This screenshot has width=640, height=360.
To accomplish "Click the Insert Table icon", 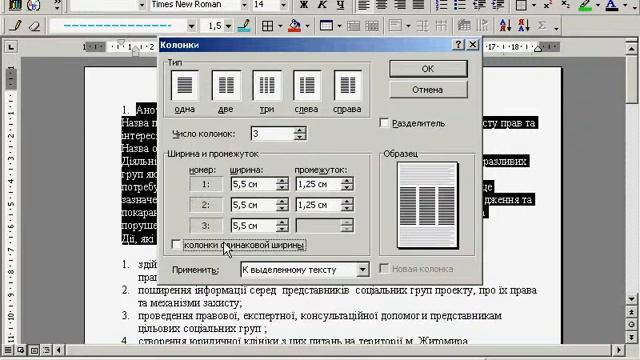I will 327,26.
